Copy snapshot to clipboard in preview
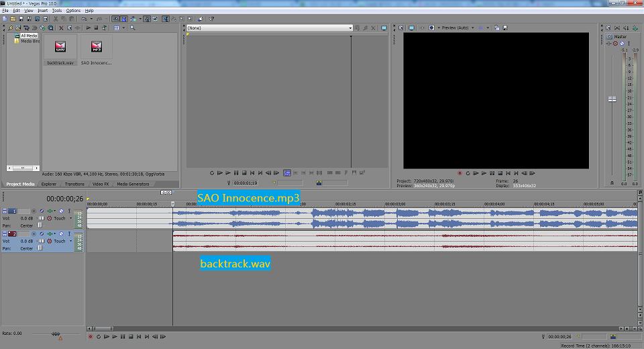 tap(497, 28)
